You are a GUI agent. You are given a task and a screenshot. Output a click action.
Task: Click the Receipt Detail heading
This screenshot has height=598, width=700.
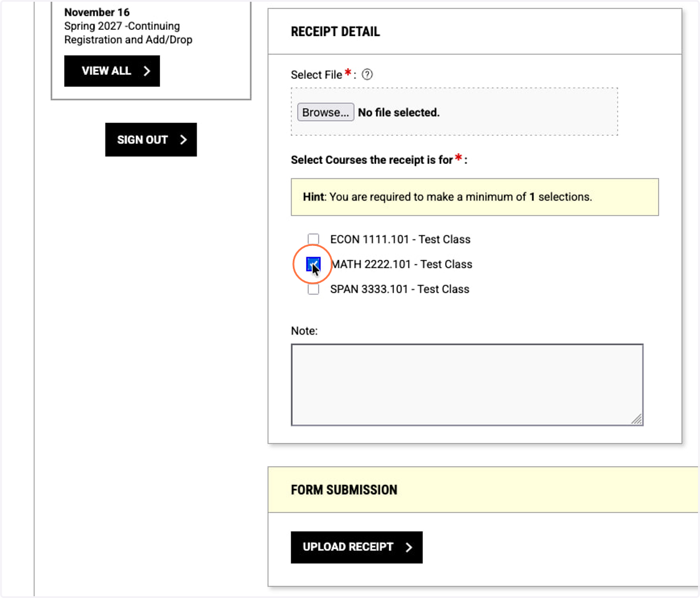[x=335, y=31]
